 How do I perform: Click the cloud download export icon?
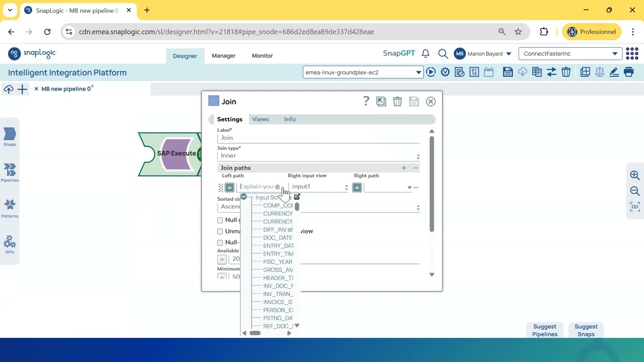(x=522, y=72)
